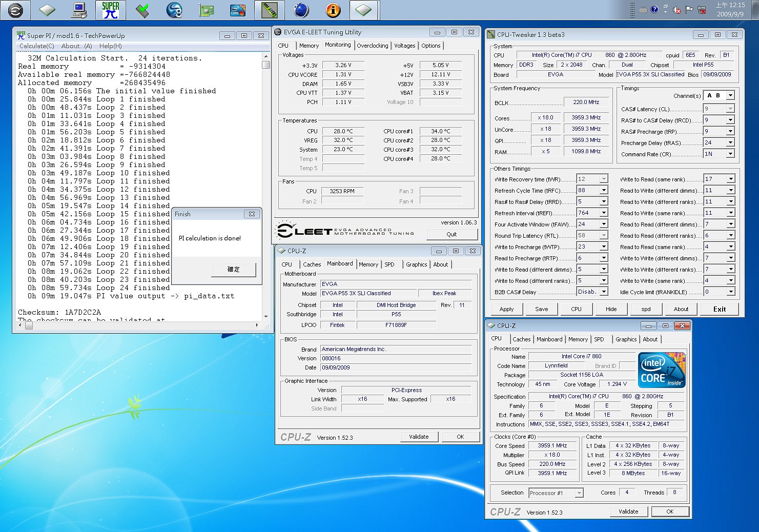
Task: Expand Refresh Cycle Time (tRFC) dropdown
Action: click(604, 190)
